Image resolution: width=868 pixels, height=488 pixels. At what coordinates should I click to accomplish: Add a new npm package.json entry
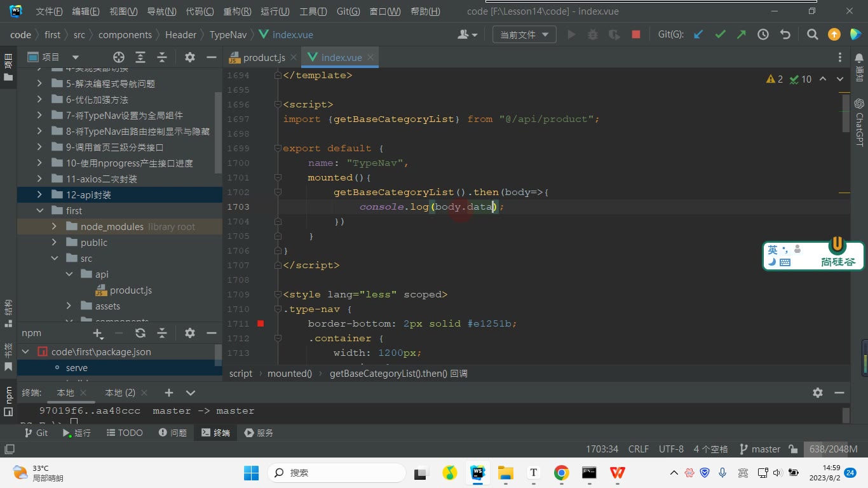pyautogui.click(x=98, y=333)
